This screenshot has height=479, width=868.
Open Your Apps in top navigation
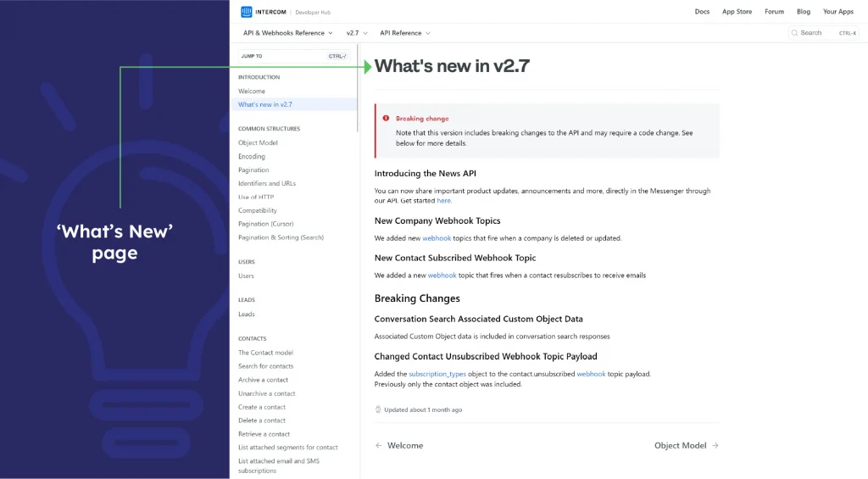coord(838,12)
